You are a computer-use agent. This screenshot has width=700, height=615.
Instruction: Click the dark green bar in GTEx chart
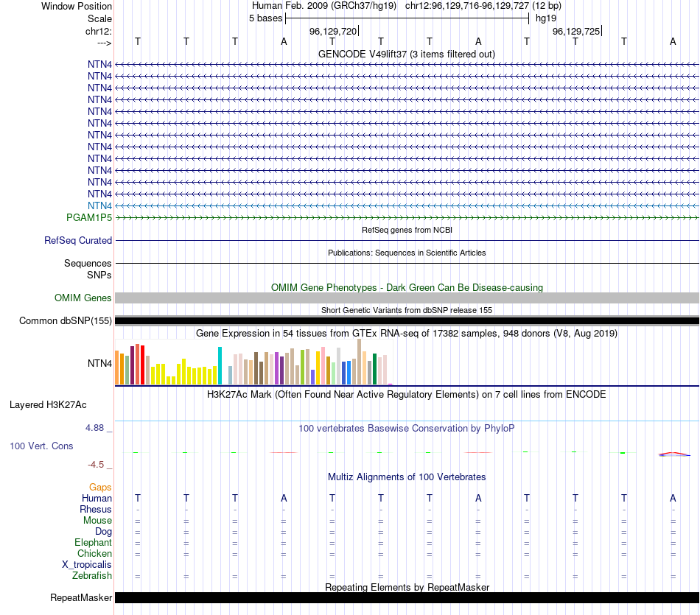tap(374, 369)
